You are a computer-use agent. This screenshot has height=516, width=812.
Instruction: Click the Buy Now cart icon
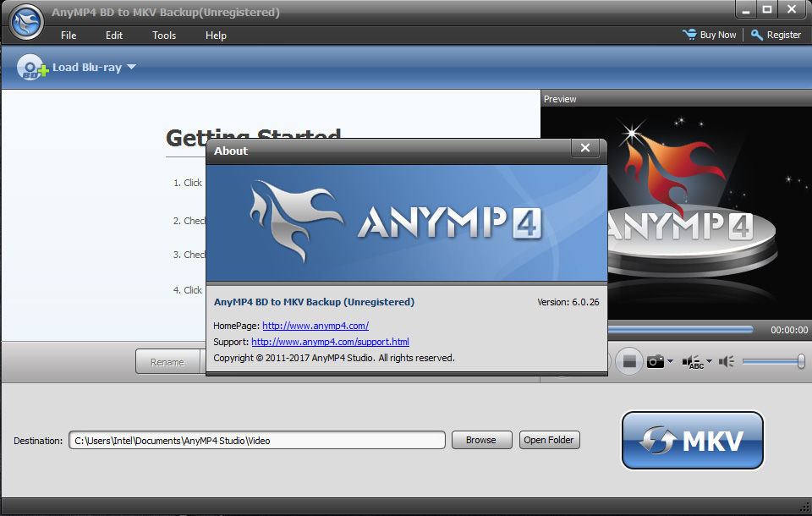(689, 35)
